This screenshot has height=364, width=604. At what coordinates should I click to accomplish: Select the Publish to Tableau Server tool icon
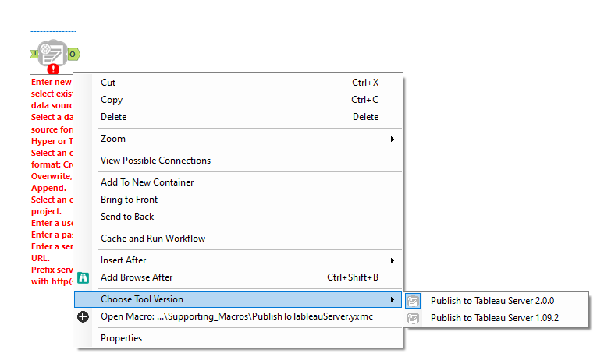53,53
